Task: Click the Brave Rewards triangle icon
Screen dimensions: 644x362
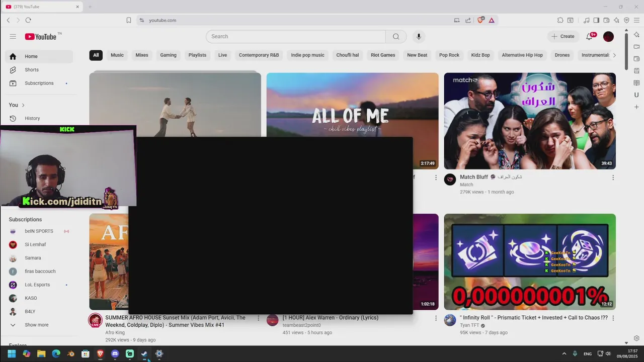Action: coord(492,20)
